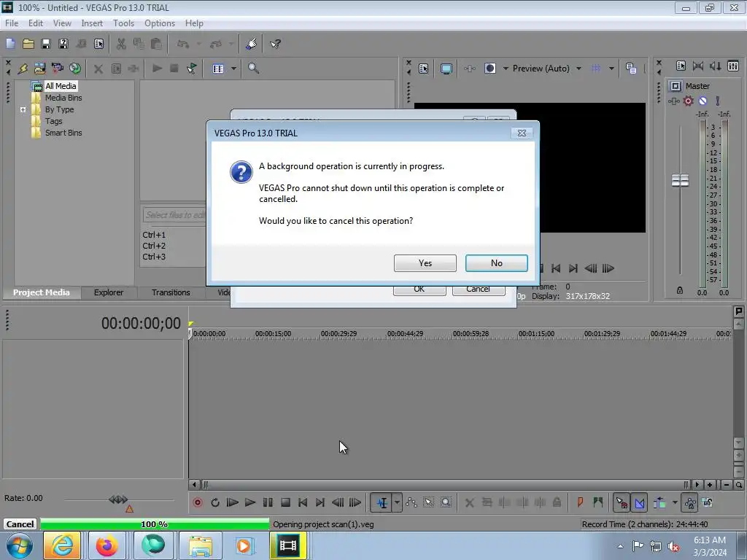The width and height of the screenshot is (747, 560).
Task: Click No in the VEGAS Pro dialog
Action: coord(496,262)
